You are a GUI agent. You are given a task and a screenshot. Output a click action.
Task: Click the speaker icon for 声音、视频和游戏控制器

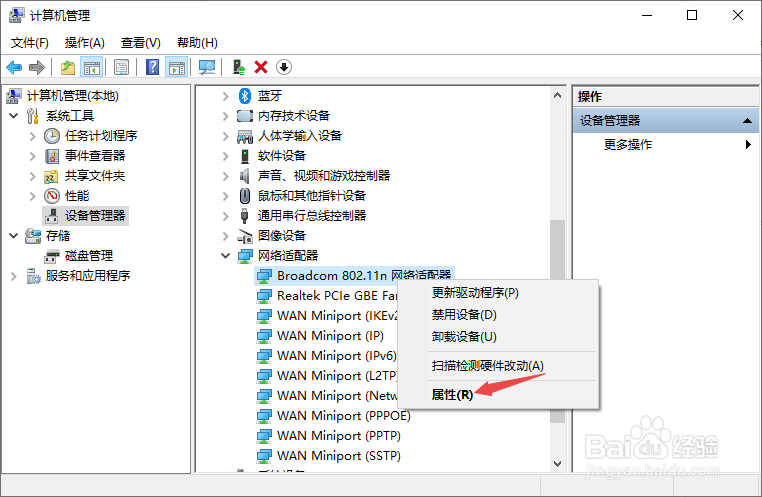(x=245, y=175)
